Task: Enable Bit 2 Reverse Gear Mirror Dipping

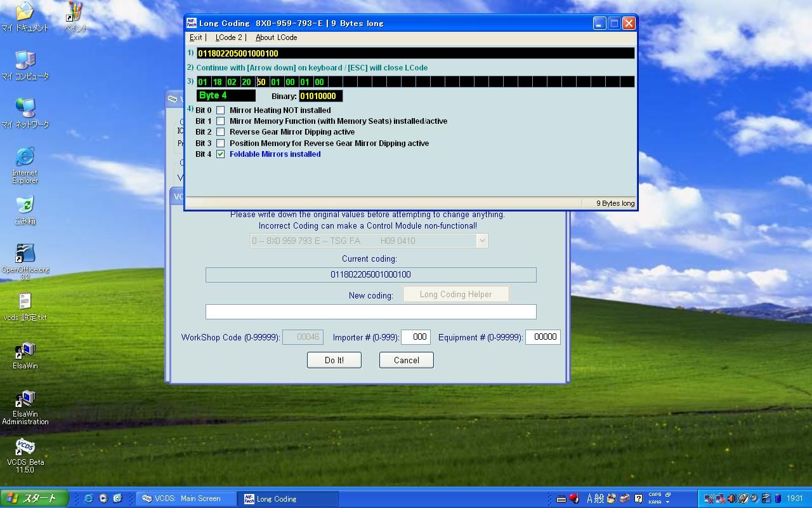Action: (x=221, y=131)
